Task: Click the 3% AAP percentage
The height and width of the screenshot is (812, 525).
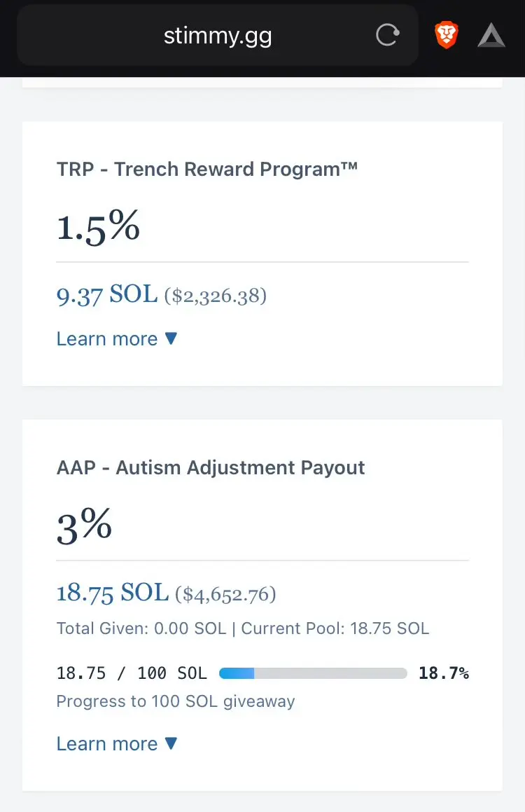Action: [84, 525]
